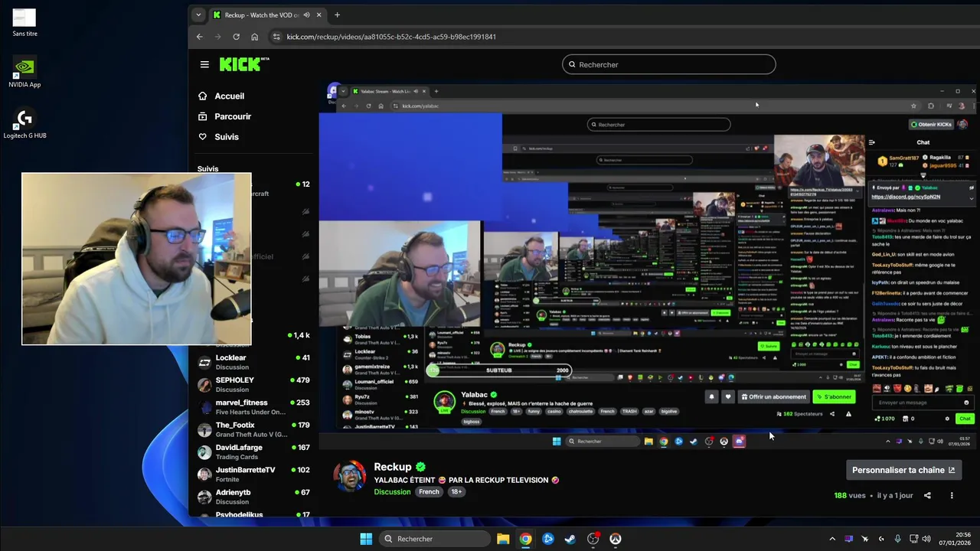Select the 18+ tag
980x551 pixels.
point(456,491)
